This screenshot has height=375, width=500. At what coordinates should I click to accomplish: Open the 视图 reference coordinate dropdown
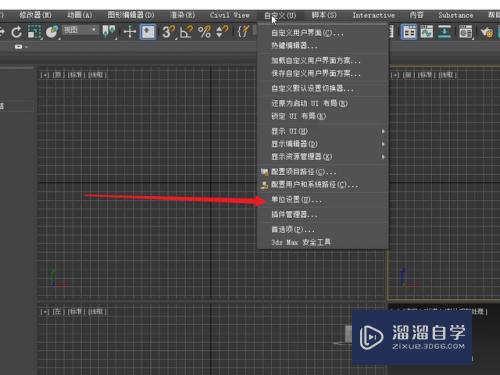point(80,30)
